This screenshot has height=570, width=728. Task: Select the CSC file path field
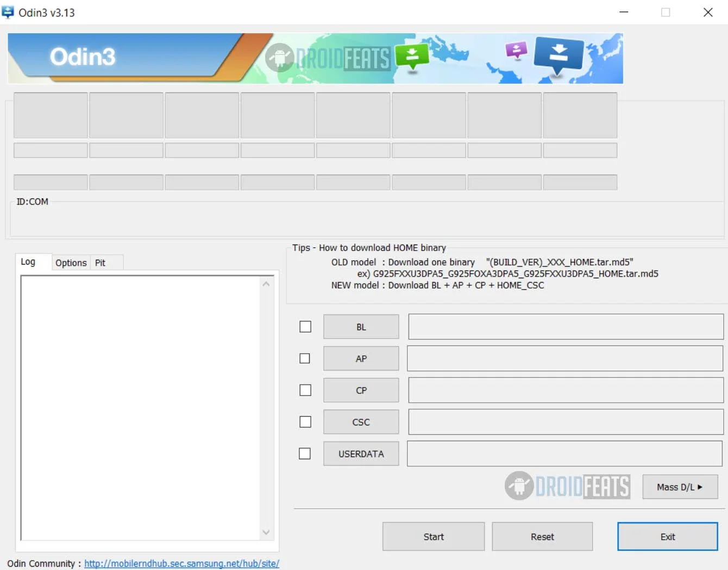(x=566, y=422)
